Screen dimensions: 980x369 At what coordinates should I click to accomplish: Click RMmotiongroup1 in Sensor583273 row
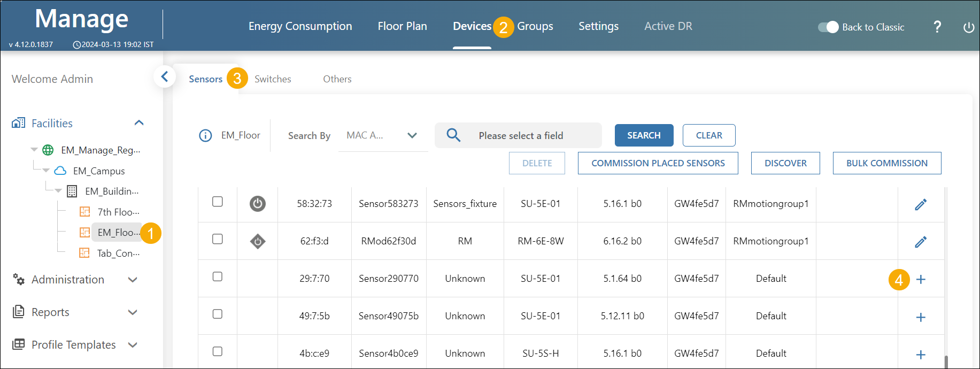771,204
